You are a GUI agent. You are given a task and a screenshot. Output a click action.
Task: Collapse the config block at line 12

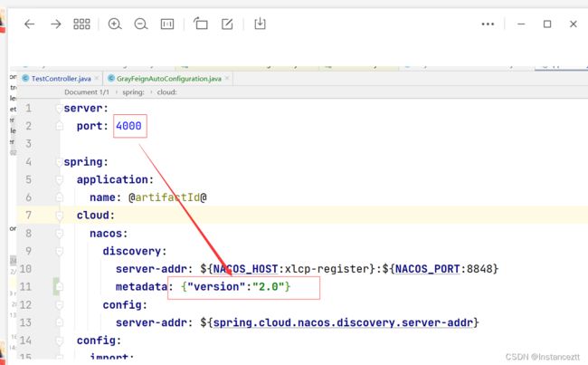[59, 305]
